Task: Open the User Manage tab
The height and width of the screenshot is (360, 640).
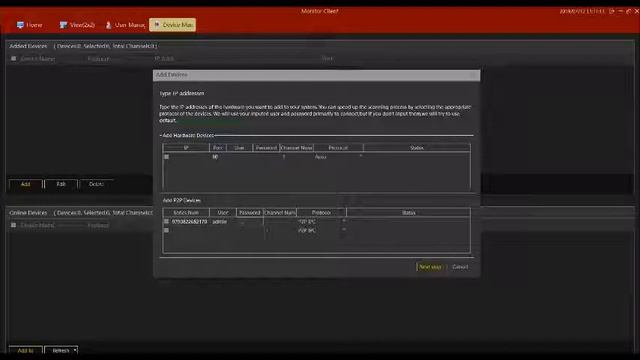Action: click(x=125, y=25)
